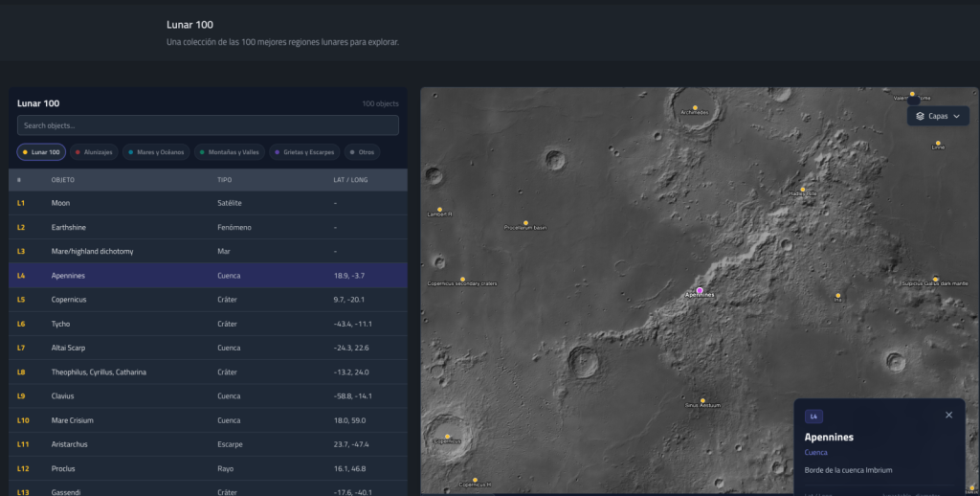Close the Apennines info card
Screen dimensions: 980x496
[948, 415]
